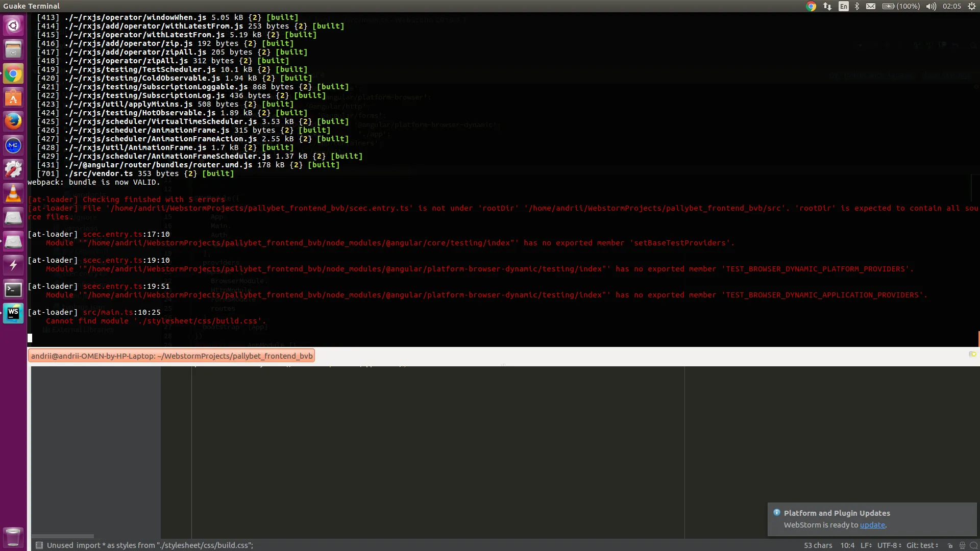Toggle the read-only lock icon

[x=950, y=545]
